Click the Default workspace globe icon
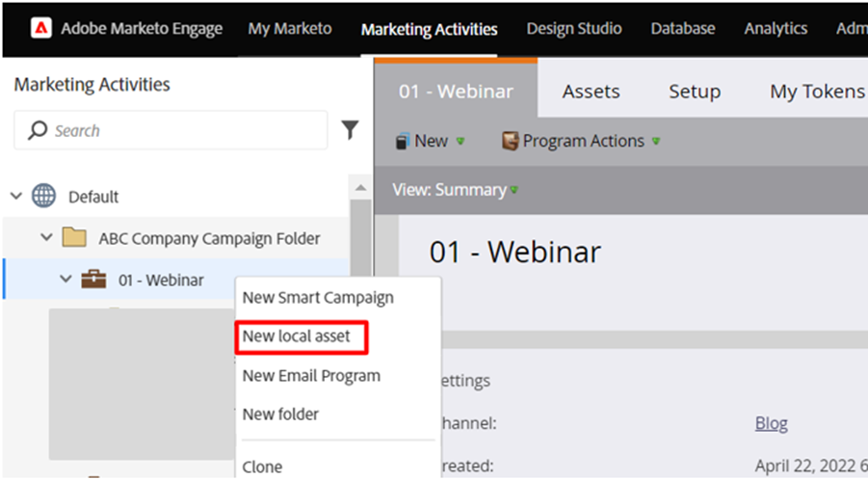 pos(43,196)
